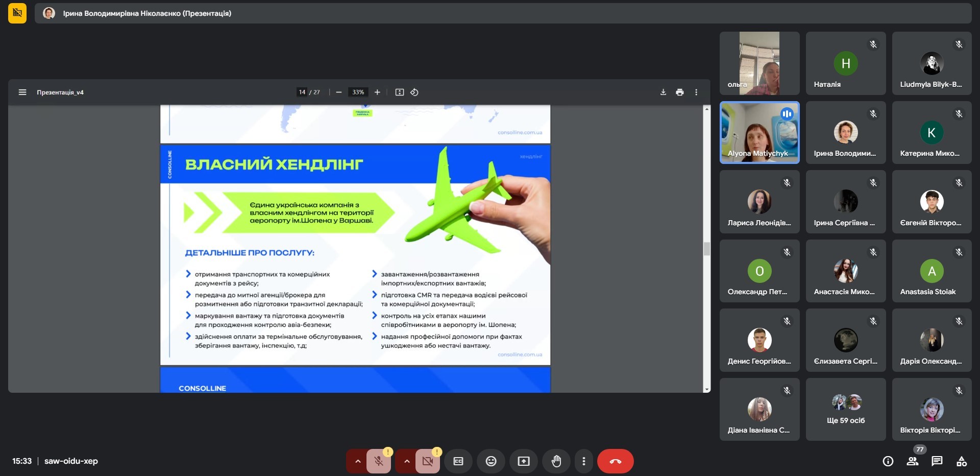Select Вікторія Вікторі participant tile
980x476 pixels.
click(x=932, y=409)
